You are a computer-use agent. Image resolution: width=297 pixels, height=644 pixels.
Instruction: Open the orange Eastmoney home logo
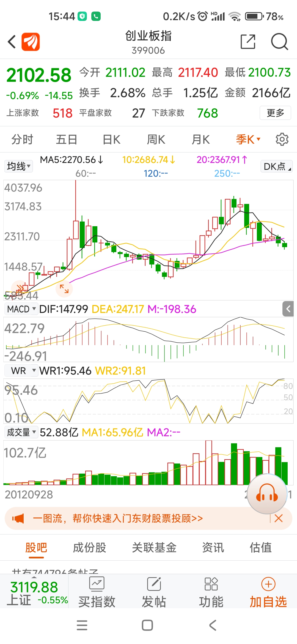[x=31, y=42]
